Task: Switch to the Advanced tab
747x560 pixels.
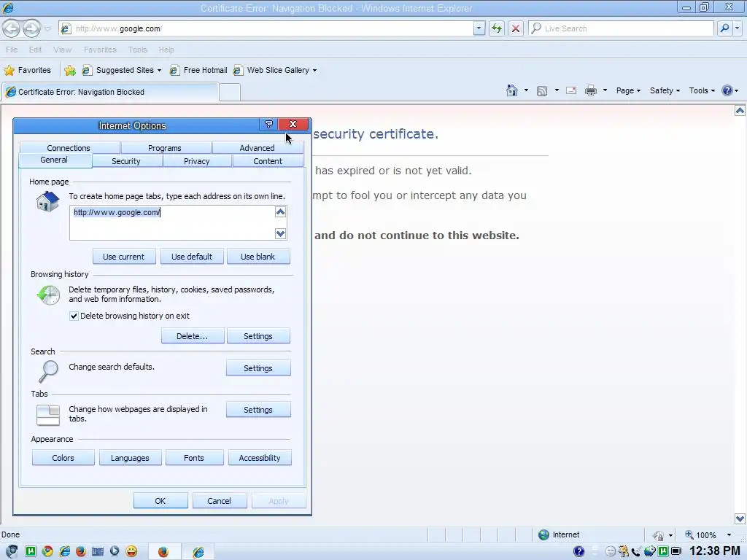Action: pyautogui.click(x=258, y=147)
